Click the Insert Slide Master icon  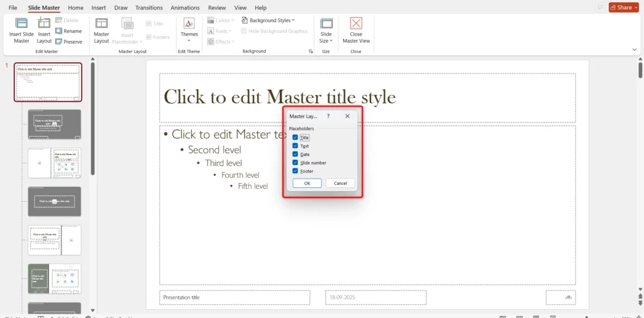point(21,23)
